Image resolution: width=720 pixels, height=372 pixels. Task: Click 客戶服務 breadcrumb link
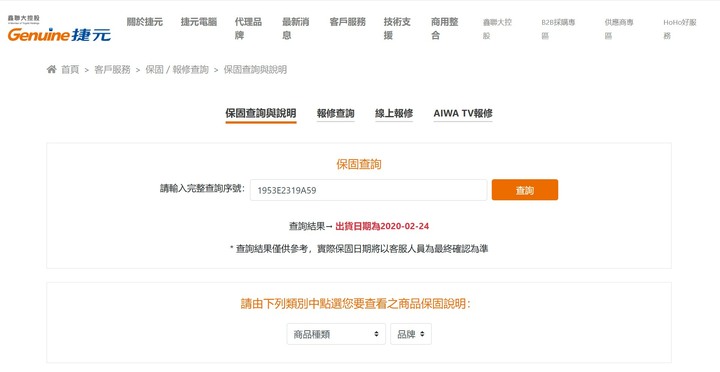[x=112, y=70]
